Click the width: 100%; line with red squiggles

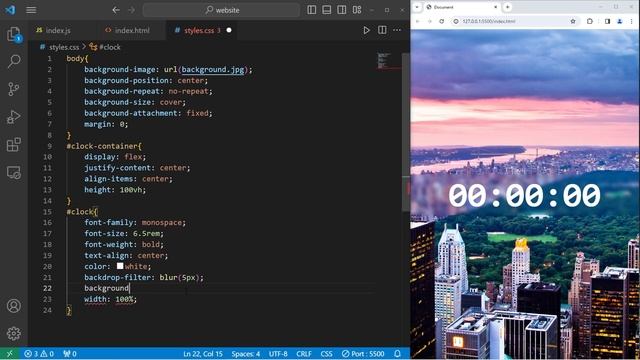[111, 299]
